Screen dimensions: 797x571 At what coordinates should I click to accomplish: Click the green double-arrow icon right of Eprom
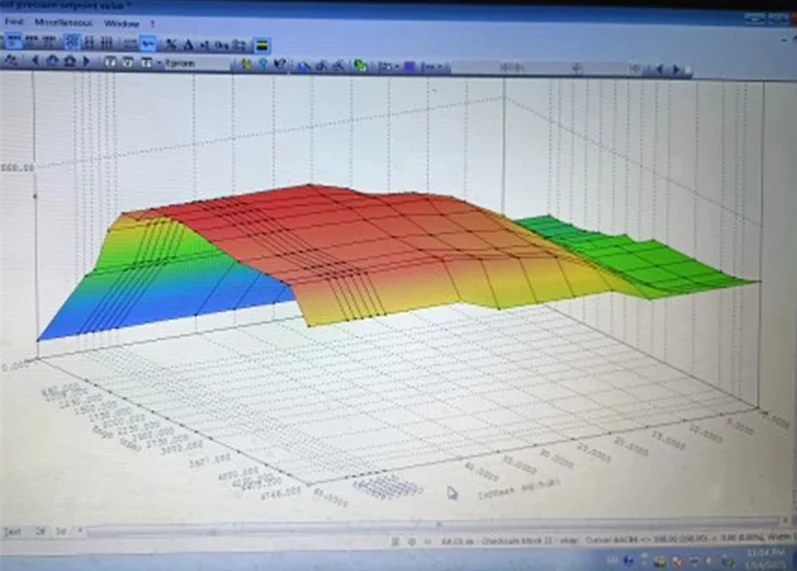pos(247,65)
